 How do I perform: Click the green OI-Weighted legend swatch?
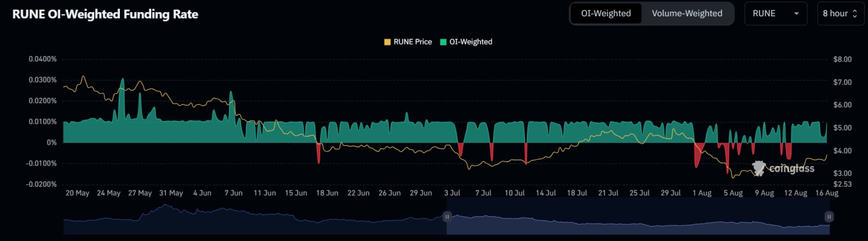(443, 42)
